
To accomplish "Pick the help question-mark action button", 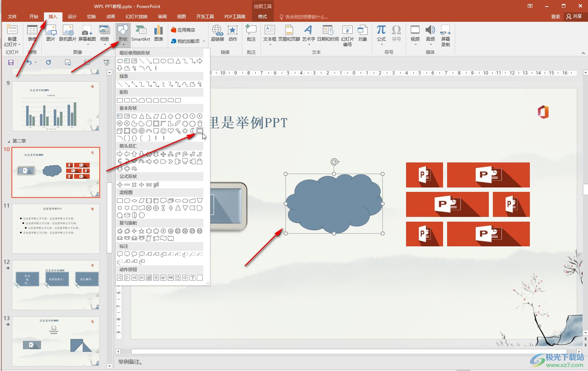I will pos(192,278).
